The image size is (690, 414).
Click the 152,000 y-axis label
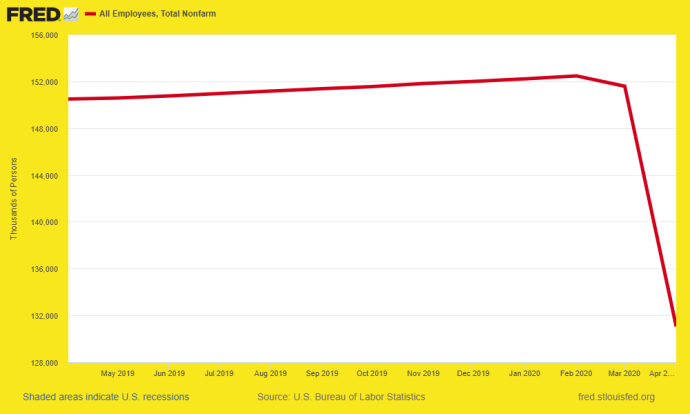click(44, 82)
